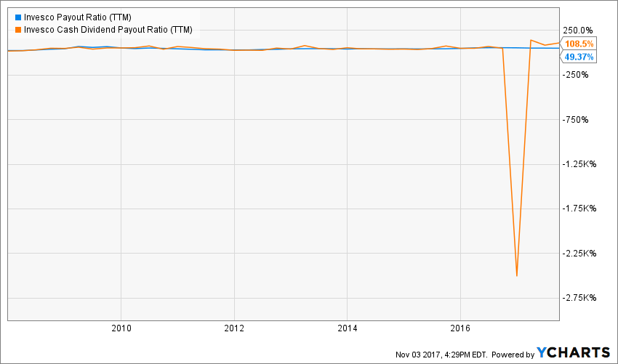Click the orange 108.5% value flag
This screenshot has height=364, width=618.
click(578, 44)
